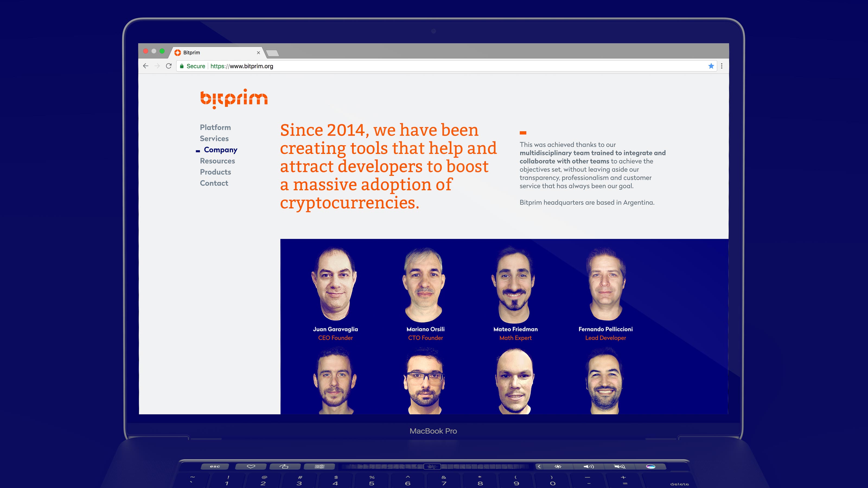
Task: Click the Math Expert title
Action: pyautogui.click(x=515, y=338)
